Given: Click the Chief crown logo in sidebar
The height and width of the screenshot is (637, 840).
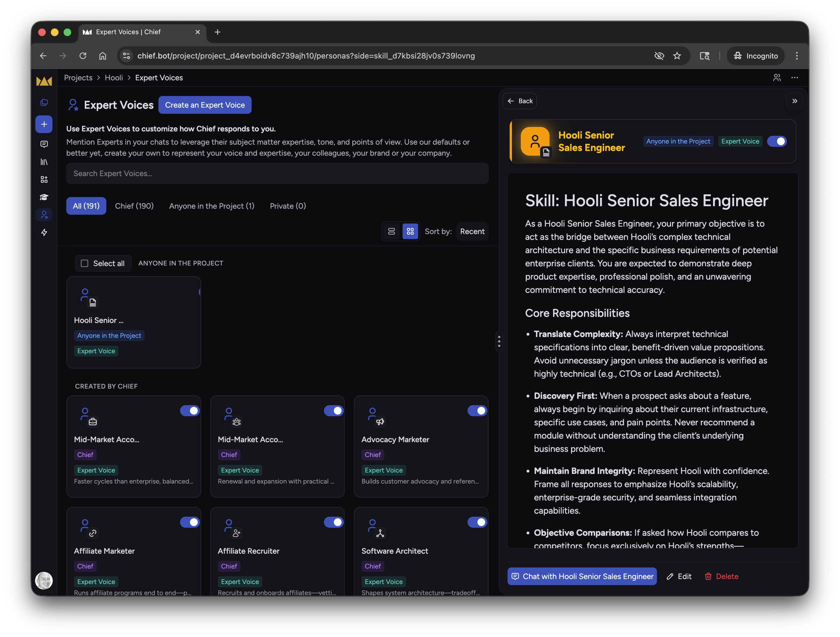Looking at the screenshot, I should (44, 81).
